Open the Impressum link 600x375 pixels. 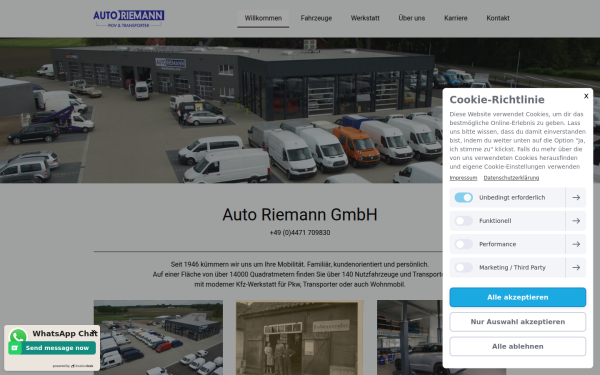463,178
